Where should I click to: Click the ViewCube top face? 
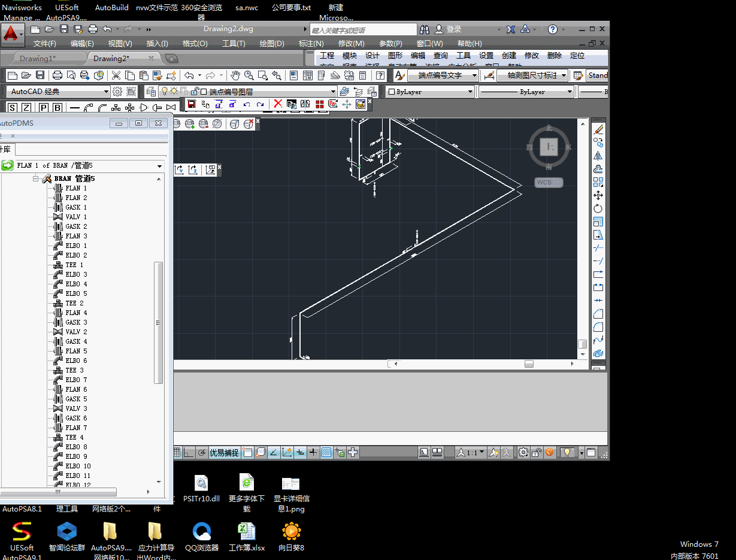549,147
